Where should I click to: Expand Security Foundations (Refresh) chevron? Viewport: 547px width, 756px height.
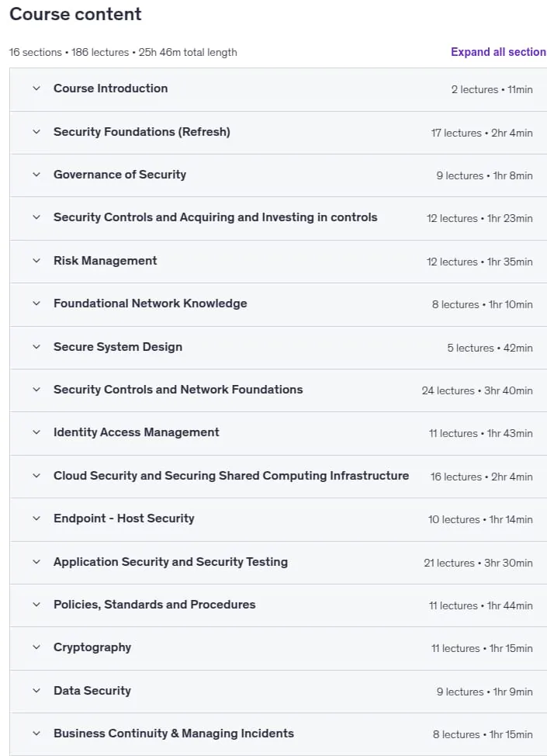(x=36, y=132)
